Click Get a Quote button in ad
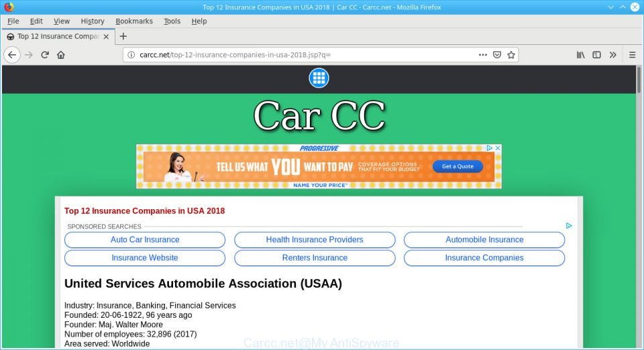644x350 pixels. tap(458, 166)
